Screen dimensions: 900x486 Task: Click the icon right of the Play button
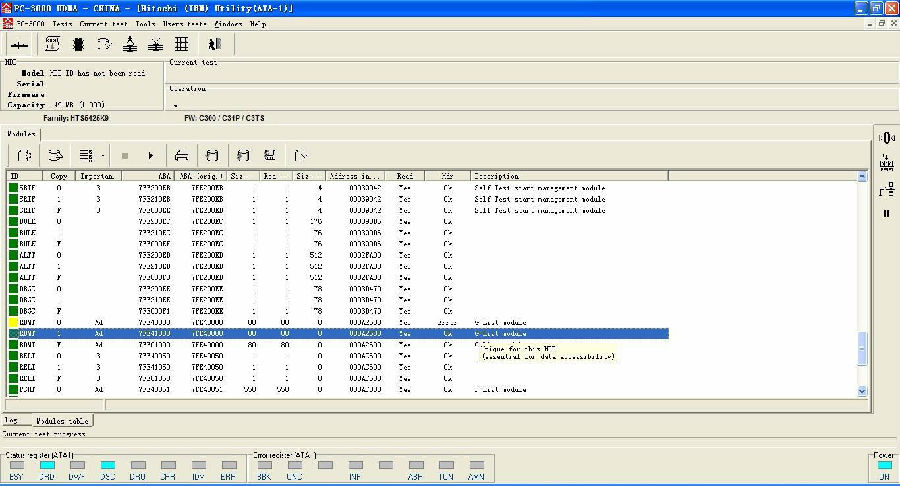click(x=181, y=155)
